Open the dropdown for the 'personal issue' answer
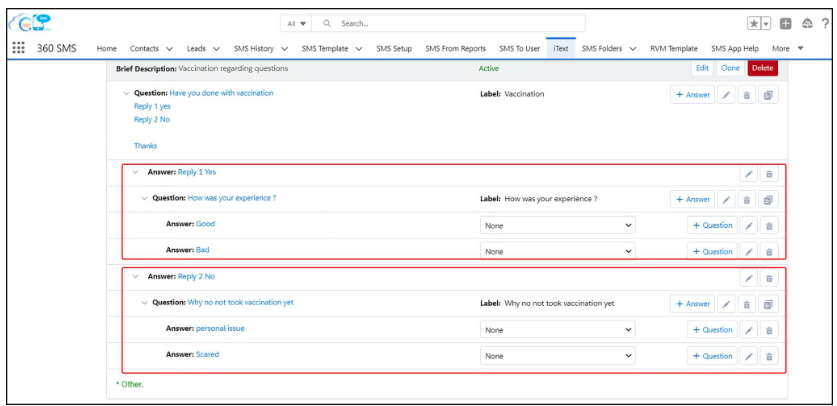This screenshot has width=837, height=406. pyautogui.click(x=557, y=330)
